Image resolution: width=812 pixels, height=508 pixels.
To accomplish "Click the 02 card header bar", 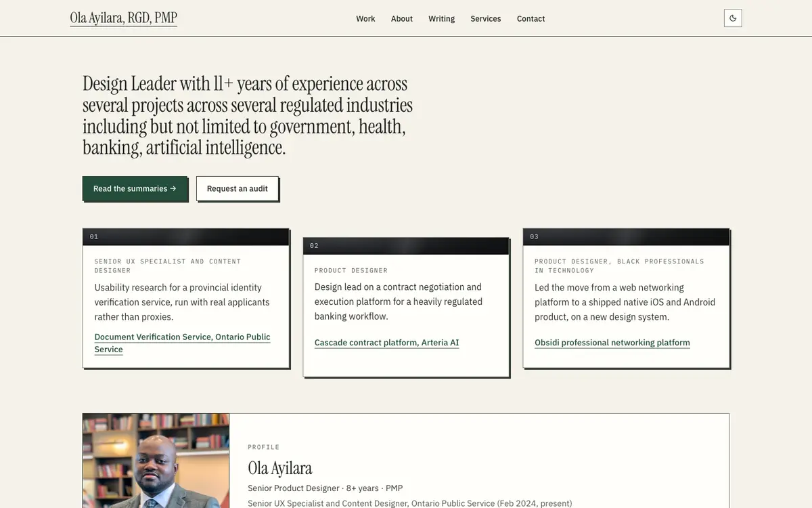I will [406, 246].
